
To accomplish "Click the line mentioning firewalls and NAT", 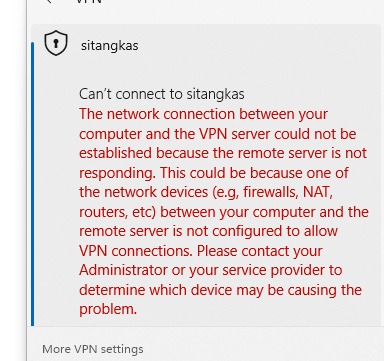I will (x=206, y=192).
